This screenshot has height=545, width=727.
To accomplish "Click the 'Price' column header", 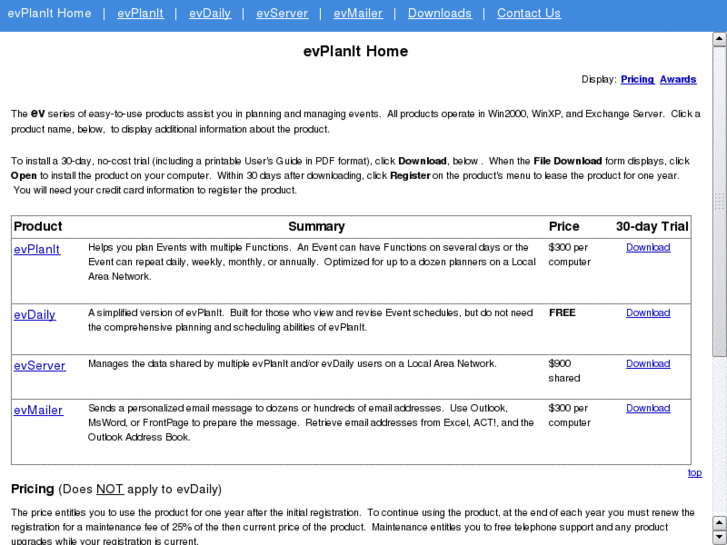I will tap(564, 226).
